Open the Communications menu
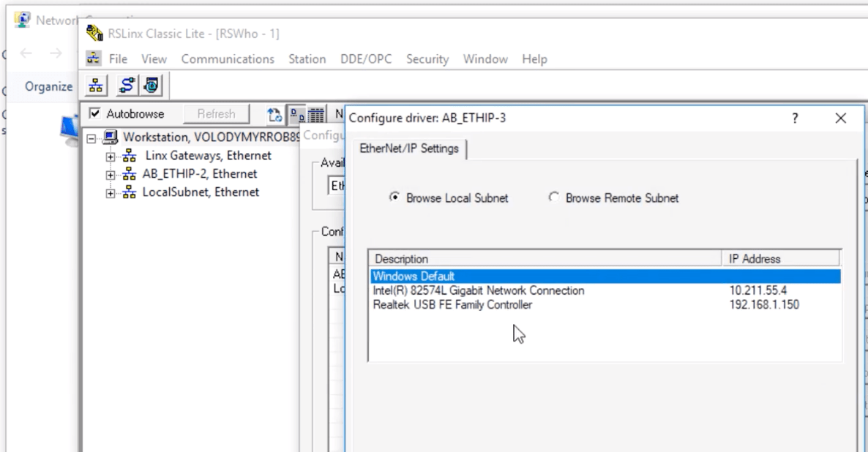The image size is (868, 452). pos(227,59)
